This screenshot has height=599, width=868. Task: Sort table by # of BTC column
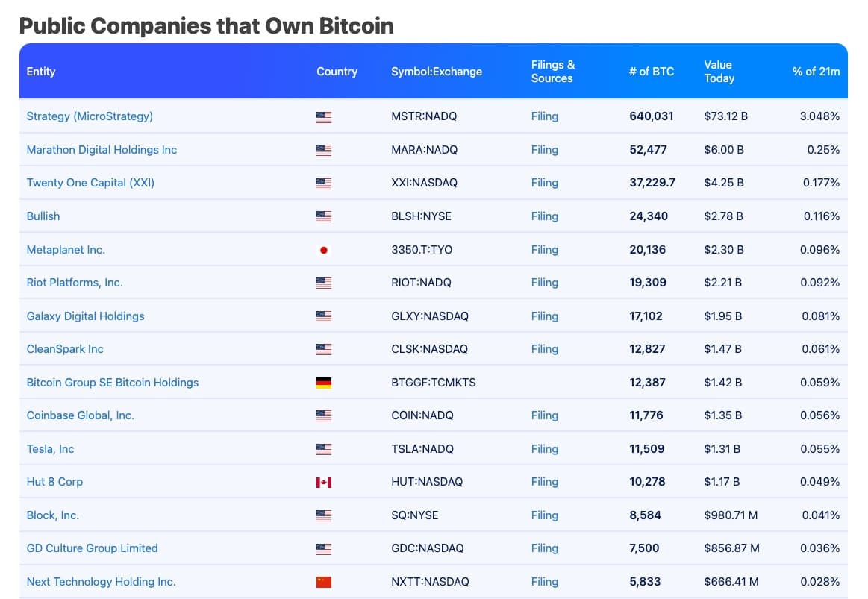coord(651,72)
